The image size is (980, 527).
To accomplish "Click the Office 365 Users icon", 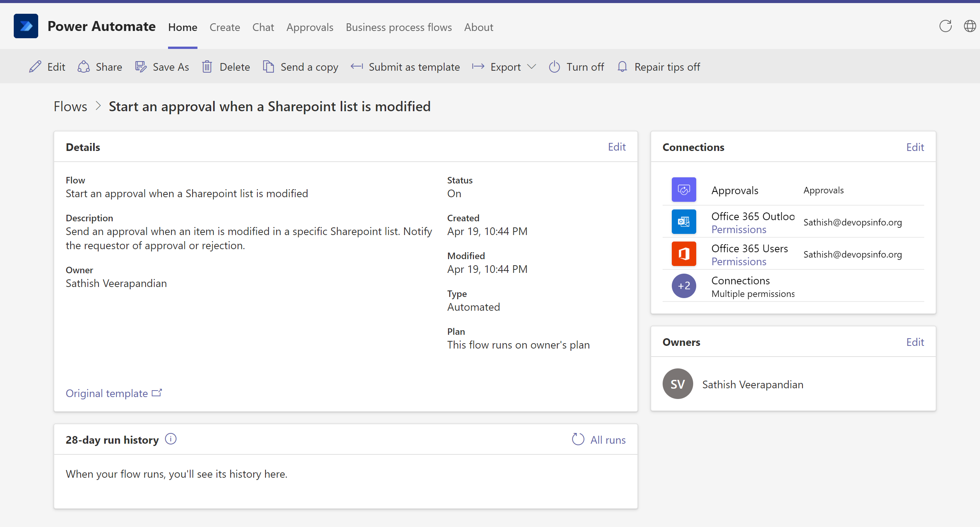I will (684, 254).
